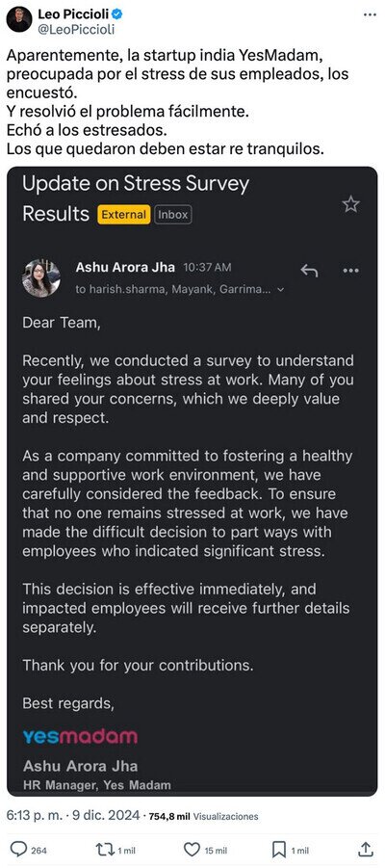Click the @LeoPiccioli handle
The height and width of the screenshot is (868, 385).
point(76,29)
